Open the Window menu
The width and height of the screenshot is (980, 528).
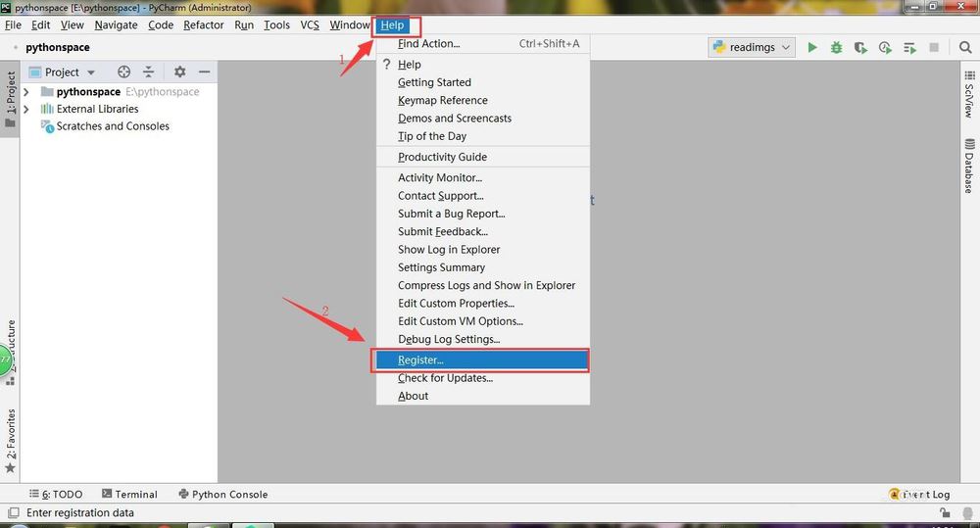point(350,25)
